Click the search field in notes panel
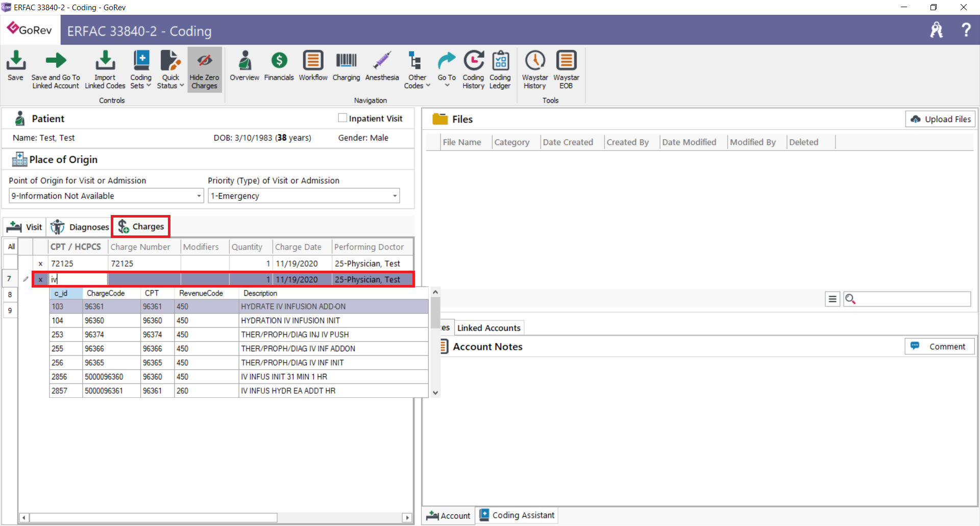980x526 pixels. [x=907, y=299]
